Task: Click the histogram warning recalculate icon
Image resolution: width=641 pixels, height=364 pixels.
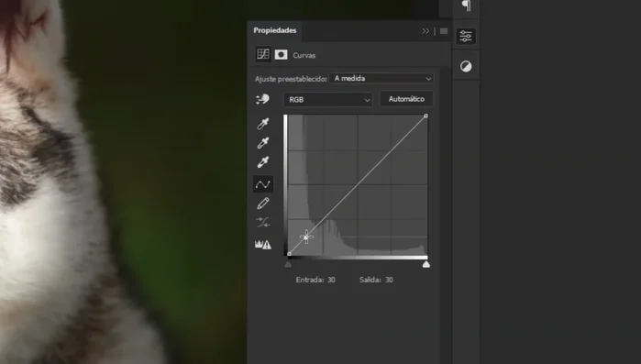Action: pos(263,244)
